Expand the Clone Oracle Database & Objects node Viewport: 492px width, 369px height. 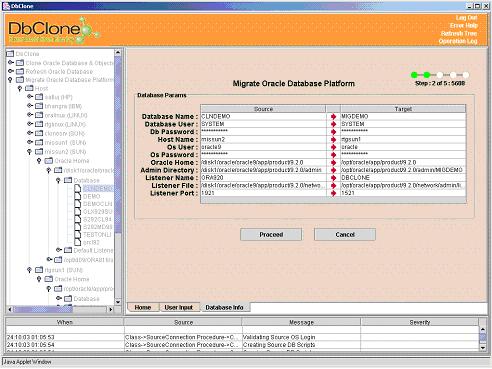[11, 62]
